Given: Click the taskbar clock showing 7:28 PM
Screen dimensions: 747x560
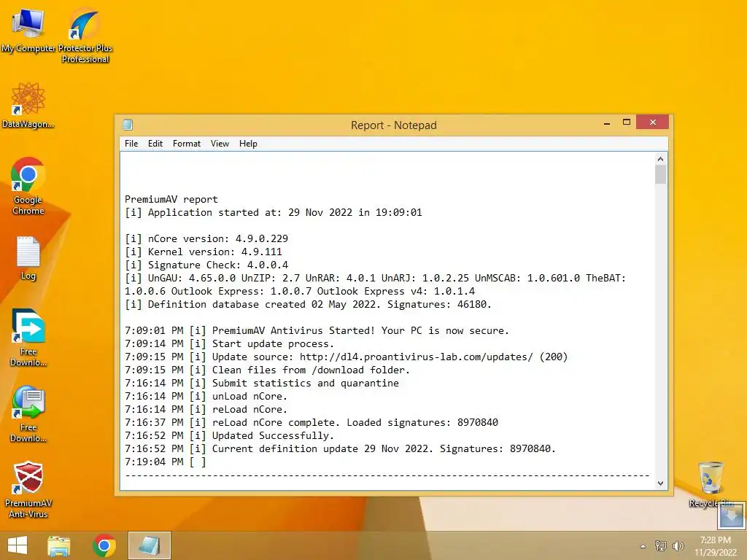Looking at the screenshot, I should (715, 546).
